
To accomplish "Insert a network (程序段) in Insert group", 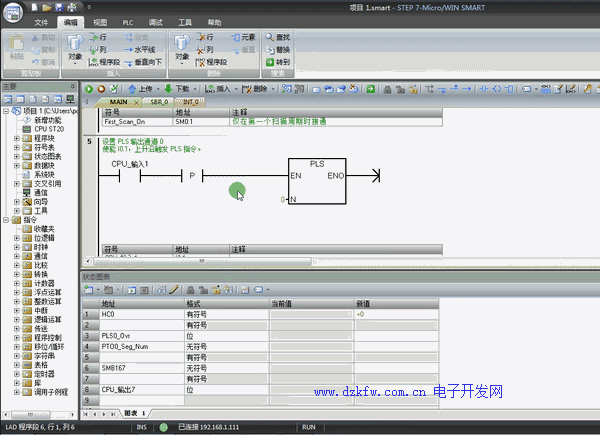I will point(104,62).
